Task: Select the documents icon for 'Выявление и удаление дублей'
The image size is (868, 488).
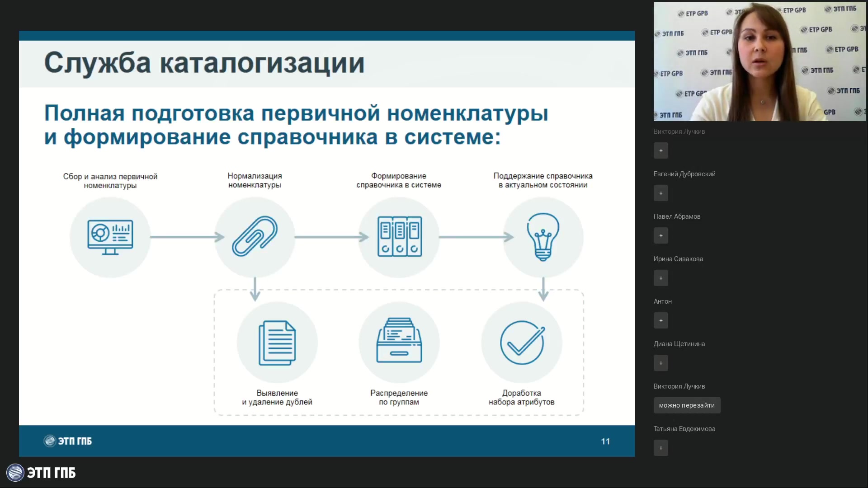Action: tap(277, 342)
